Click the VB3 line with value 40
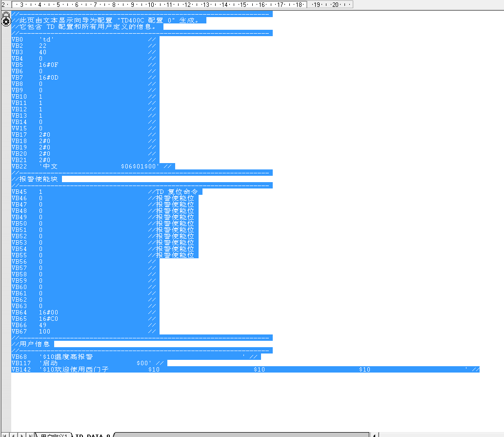Image resolution: width=504 pixels, height=437 pixels. pyautogui.click(x=85, y=52)
